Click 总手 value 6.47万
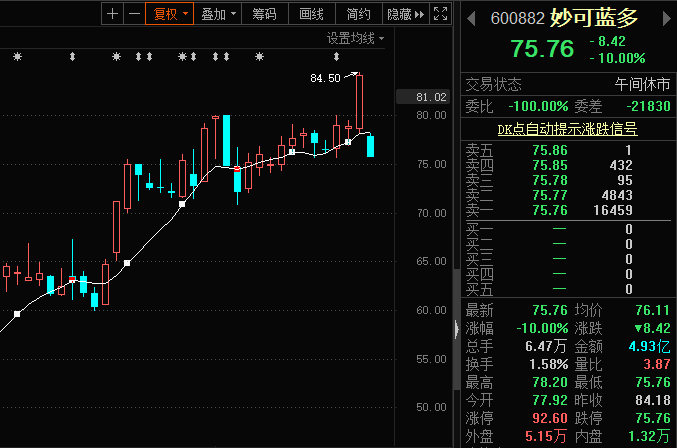The width and height of the screenshot is (677, 448). coord(546,346)
